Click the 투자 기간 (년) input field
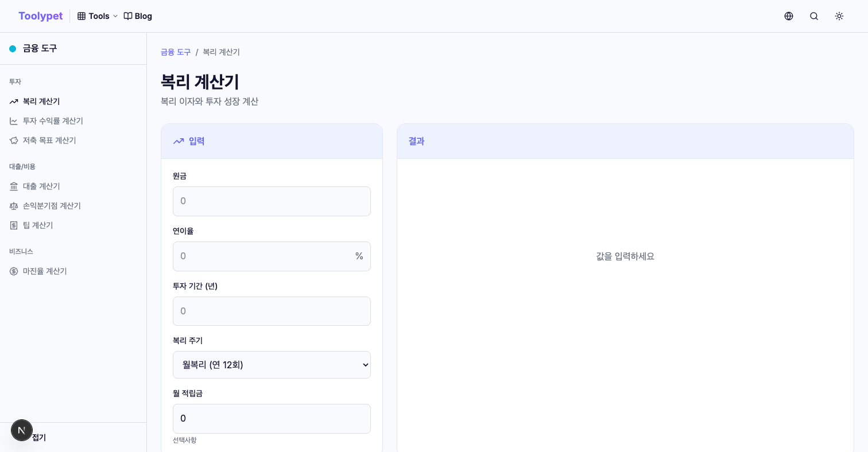868x452 pixels. click(272, 311)
